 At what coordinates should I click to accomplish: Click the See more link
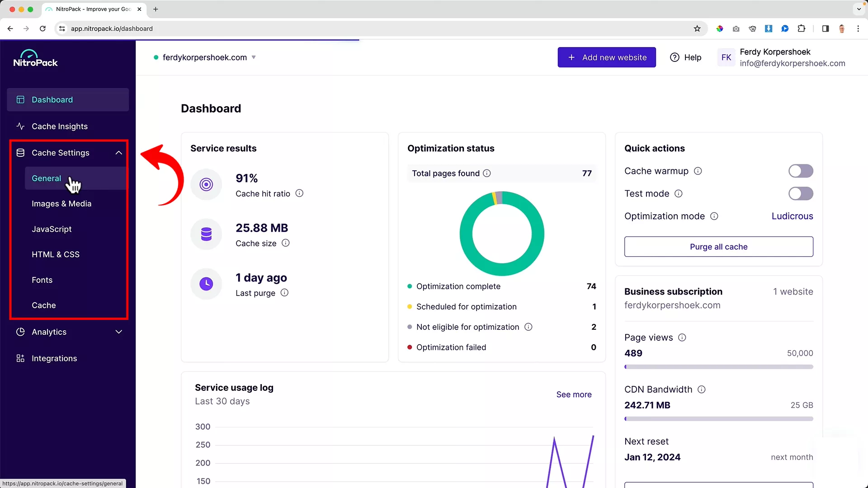click(x=574, y=394)
